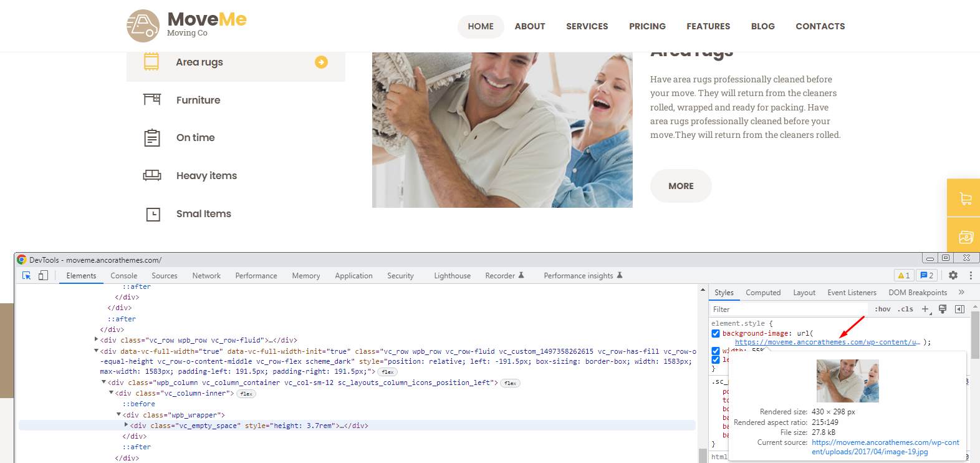Click the MoveMe truck logo
This screenshot has width=980, height=463.
tap(143, 26)
